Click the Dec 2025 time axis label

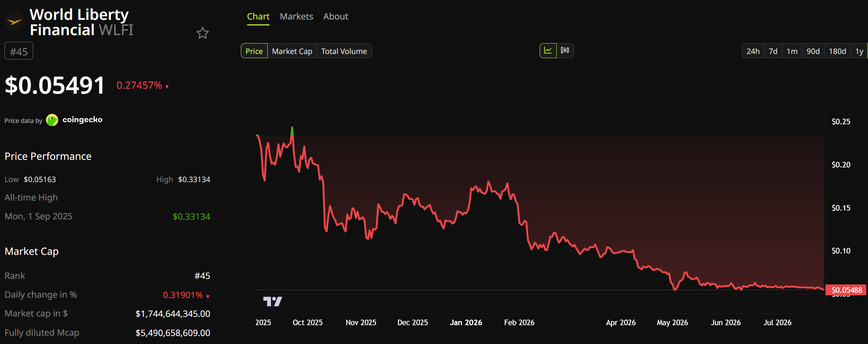tap(412, 322)
